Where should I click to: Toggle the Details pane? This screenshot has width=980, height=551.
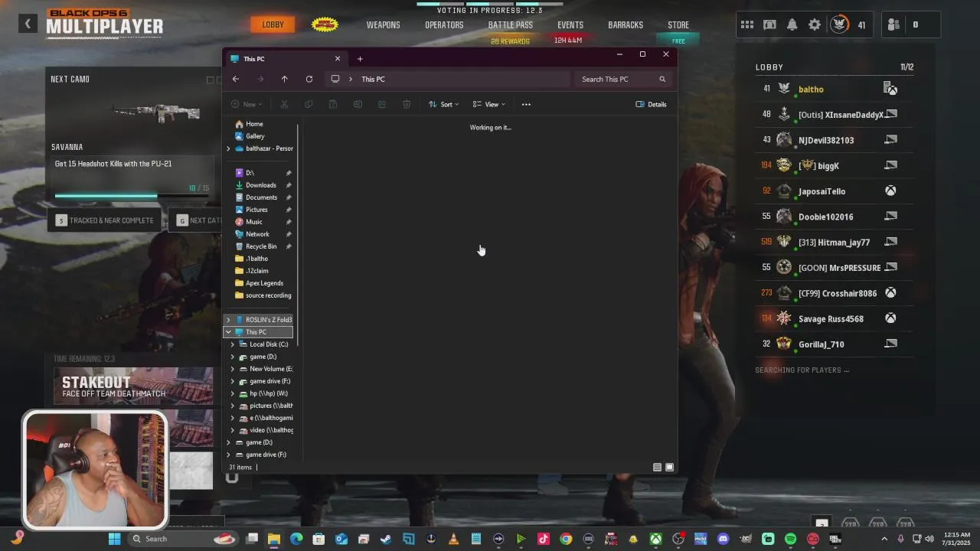[x=651, y=104]
